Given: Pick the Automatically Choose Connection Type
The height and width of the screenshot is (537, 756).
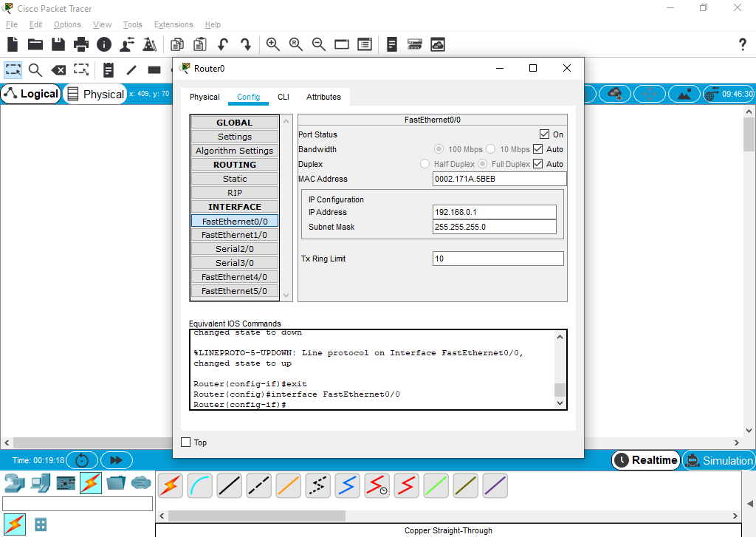Looking at the screenshot, I should pos(171,485).
